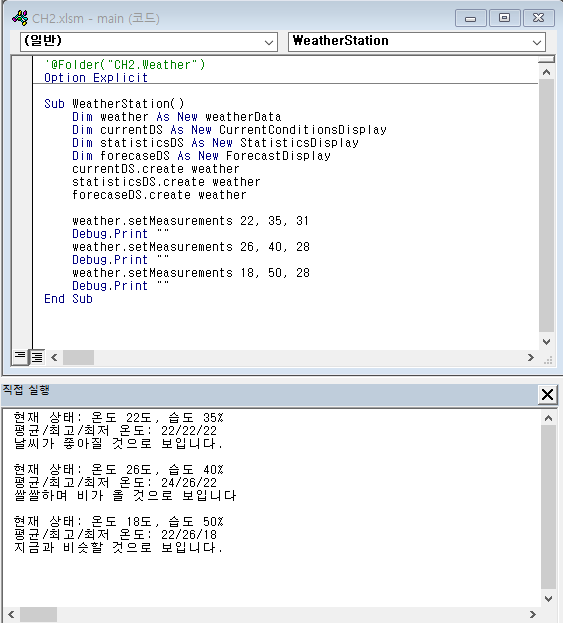Screen dimensions: 563x623
Task: Click code window scroll up arrow
Action: point(546,72)
